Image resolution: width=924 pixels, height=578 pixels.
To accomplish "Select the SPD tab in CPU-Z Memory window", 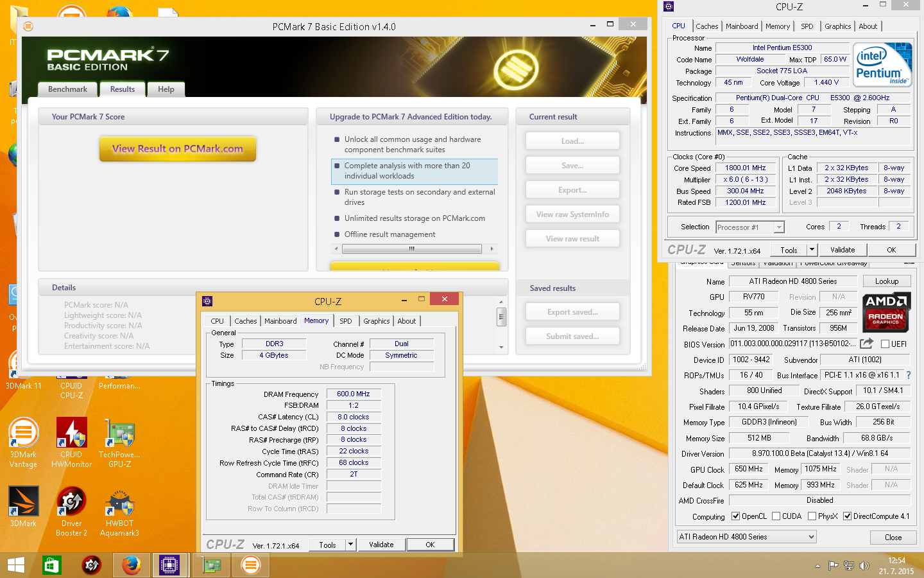I will coord(346,321).
